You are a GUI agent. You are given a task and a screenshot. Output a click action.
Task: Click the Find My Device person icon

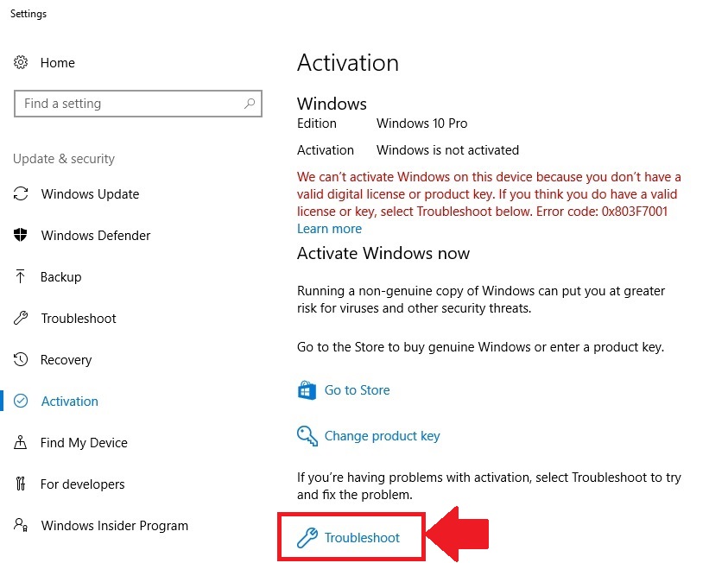(x=21, y=442)
